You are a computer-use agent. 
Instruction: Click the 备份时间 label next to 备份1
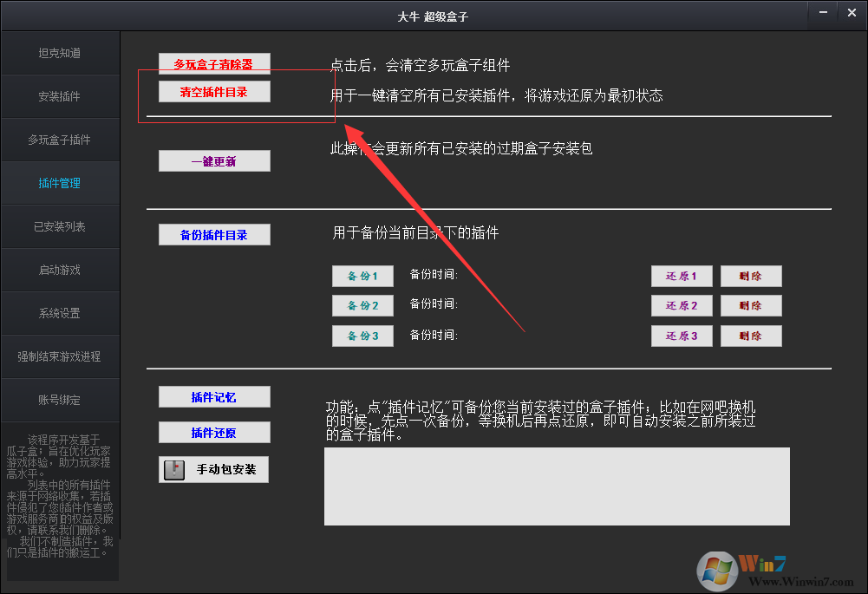434,274
